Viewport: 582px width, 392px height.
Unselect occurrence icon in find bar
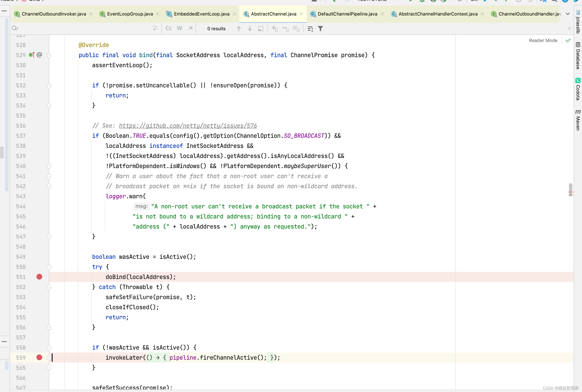coord(286,29)
